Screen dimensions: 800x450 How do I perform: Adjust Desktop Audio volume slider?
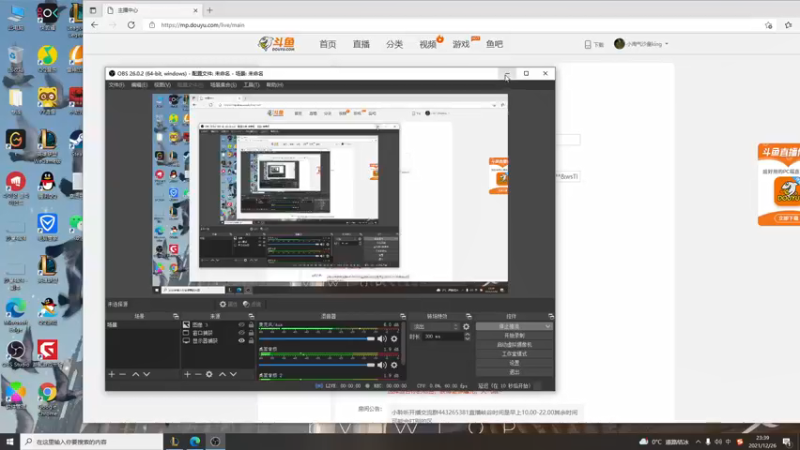click(x=316, y=365)
